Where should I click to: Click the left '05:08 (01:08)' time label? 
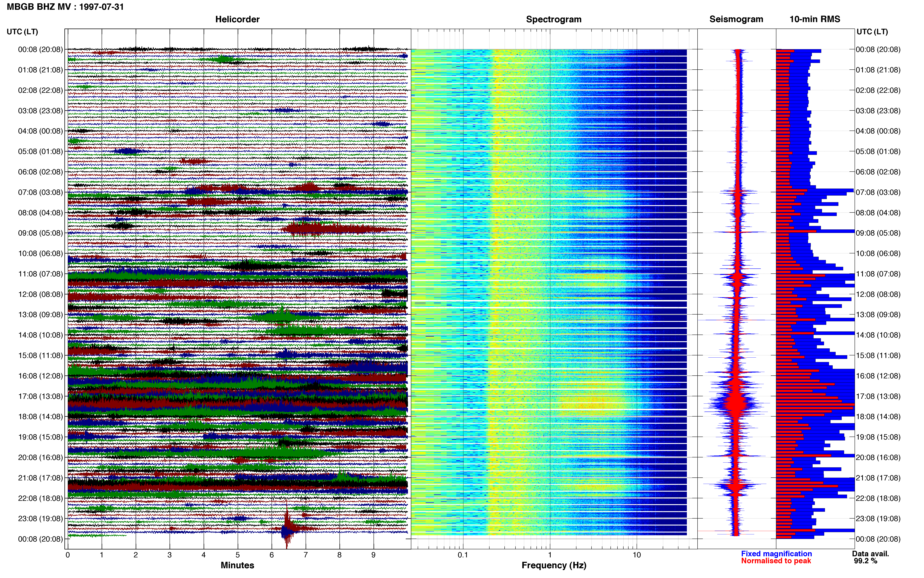[x=41, y=151]
